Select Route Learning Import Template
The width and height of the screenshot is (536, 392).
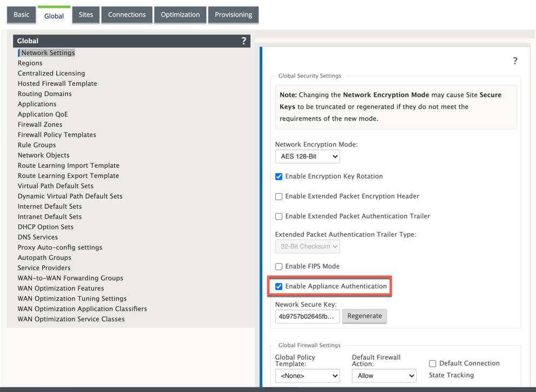[x=69, y=166]
